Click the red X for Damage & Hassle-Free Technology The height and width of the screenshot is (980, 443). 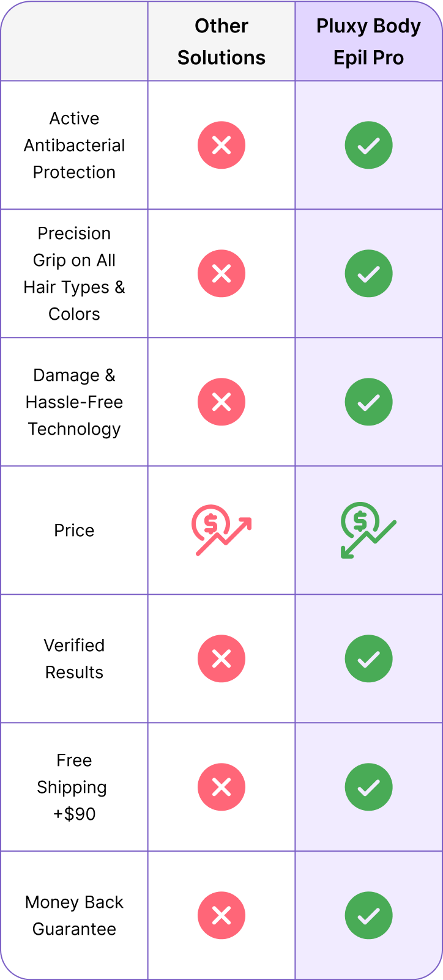tap(221, 402)
